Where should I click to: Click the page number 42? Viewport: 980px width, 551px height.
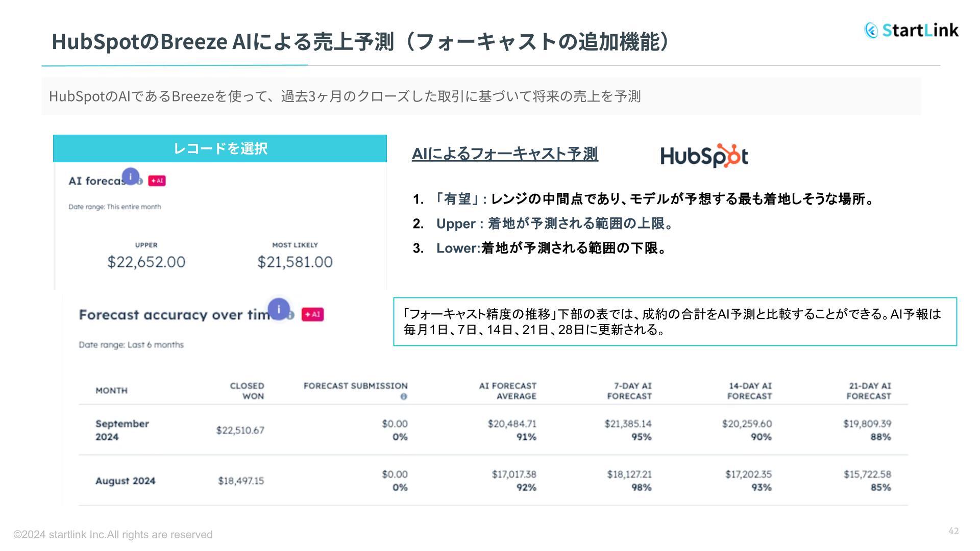tap(953, 531)
